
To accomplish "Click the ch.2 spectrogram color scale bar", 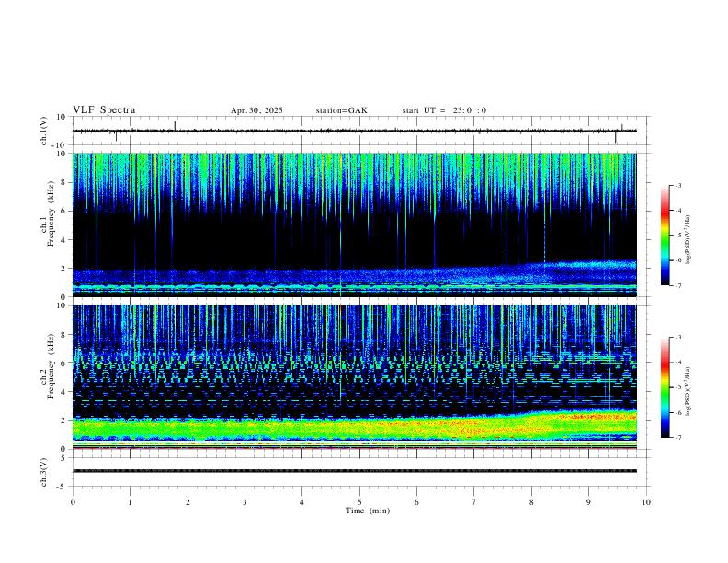I will pyautogui.click(x=665, y=387).
